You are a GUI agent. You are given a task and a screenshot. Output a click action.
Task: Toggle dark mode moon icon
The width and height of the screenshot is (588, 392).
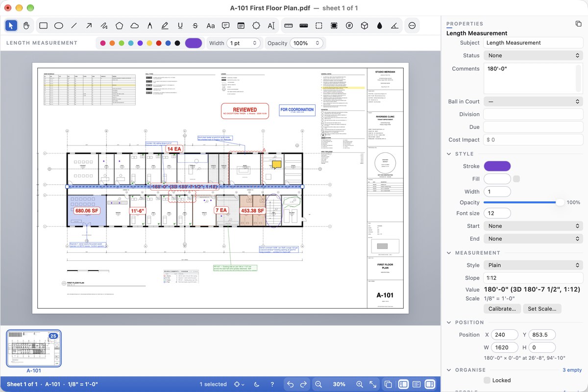pyautogui.click(x=257, y=384)
